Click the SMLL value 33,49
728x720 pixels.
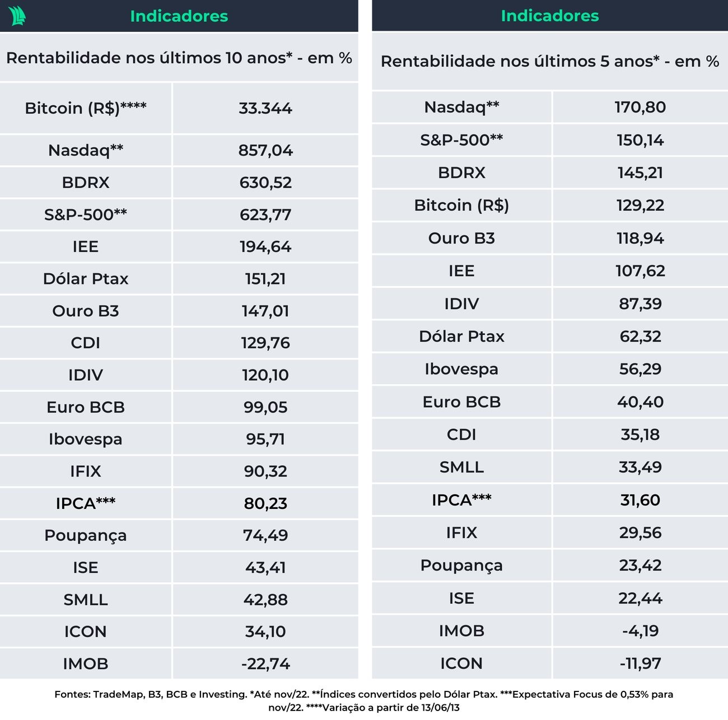click(640, 467)
